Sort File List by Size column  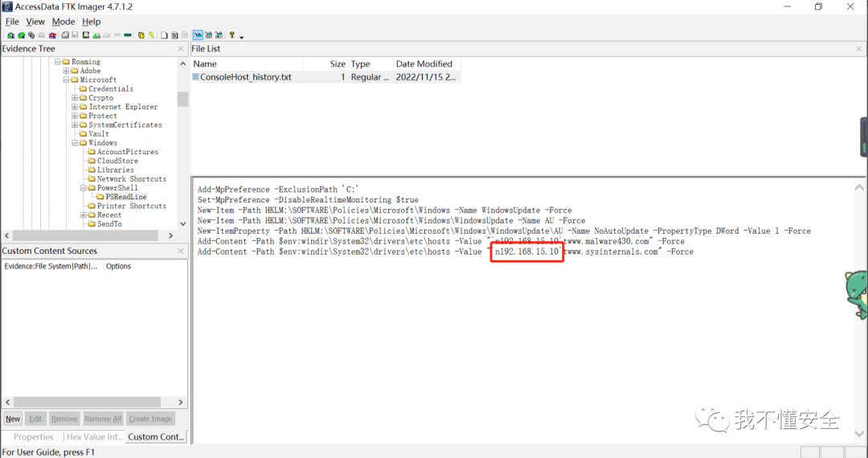pos(325,64)
